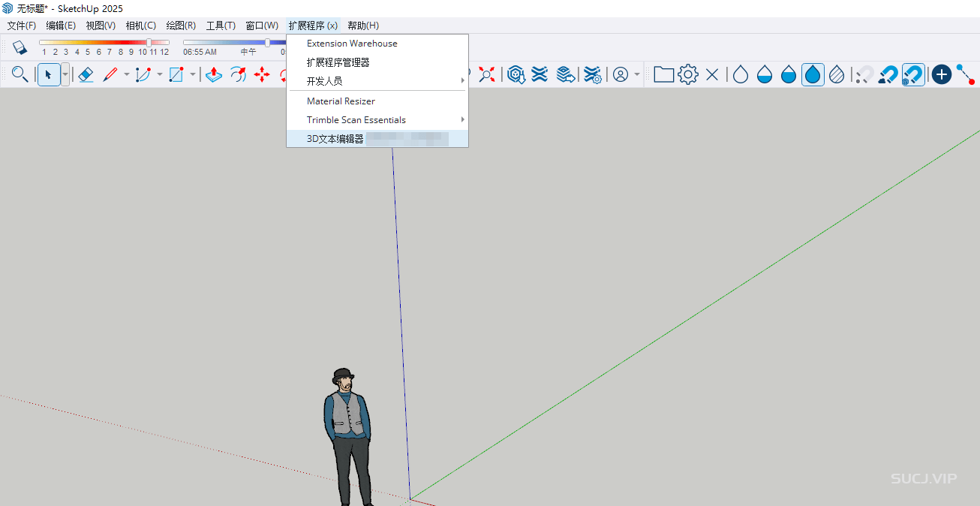This screenshot has width=980, height=506.
Task: Launch the 3D文本编辑器 menu entry
Action: [x=377, y=139]
